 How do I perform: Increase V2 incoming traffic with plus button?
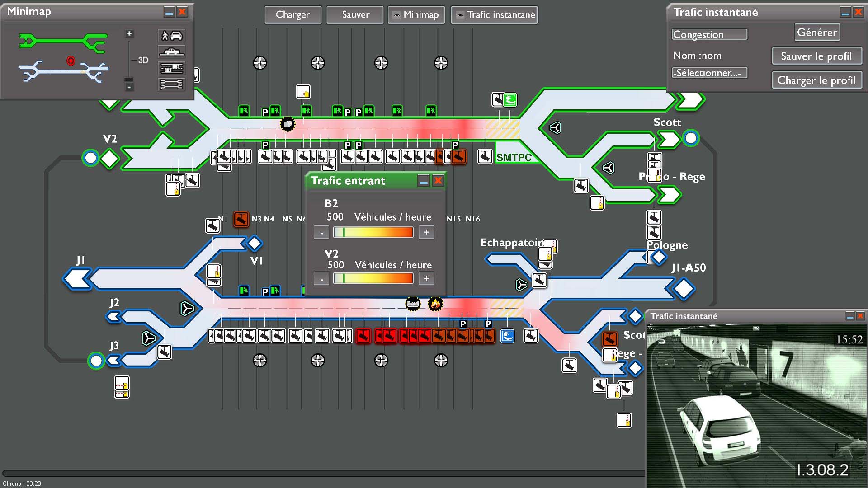(426, 278)
